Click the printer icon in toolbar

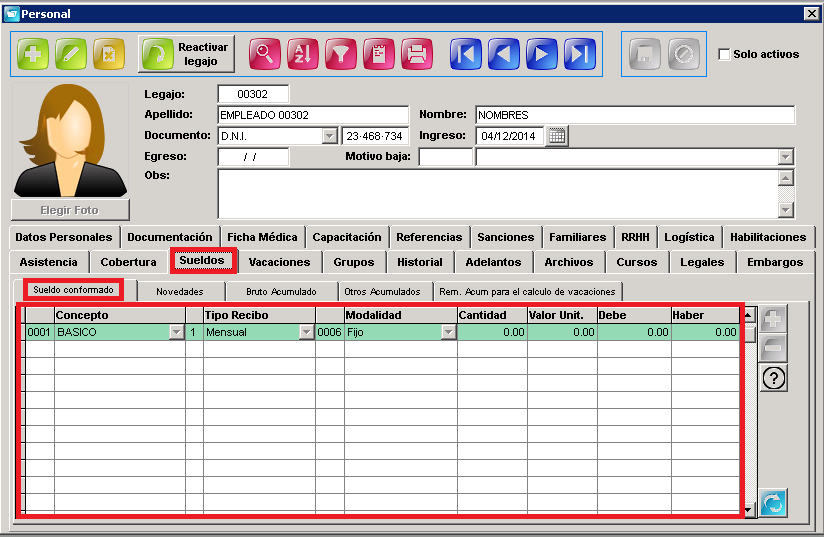(x=417, y=54)
